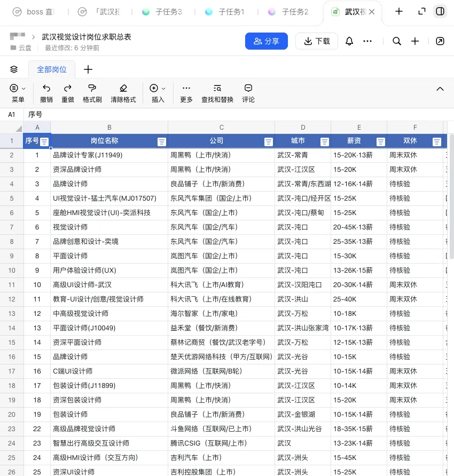Click the Redo (重做) icon
Viewport: 454px width, 476px height.
pos(68,89)
